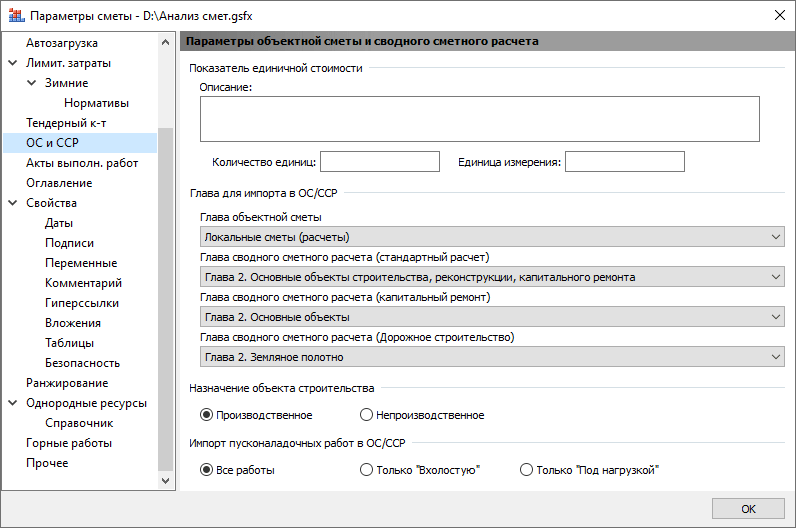Open Оглавление settings page
Image resolution: width=796 pixels, height=528 pixels.
coord(59,183)
